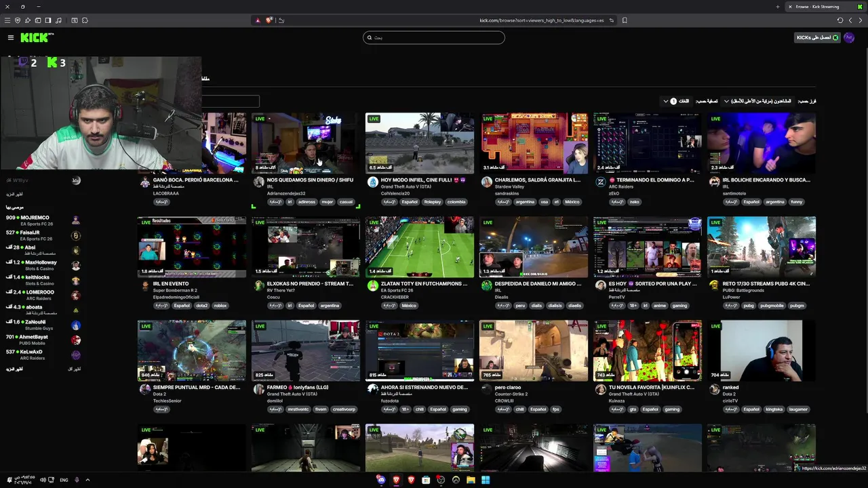Click sandraskins streamer avatar
This screenshot has height=488, width=868.
tap(486, 182)
